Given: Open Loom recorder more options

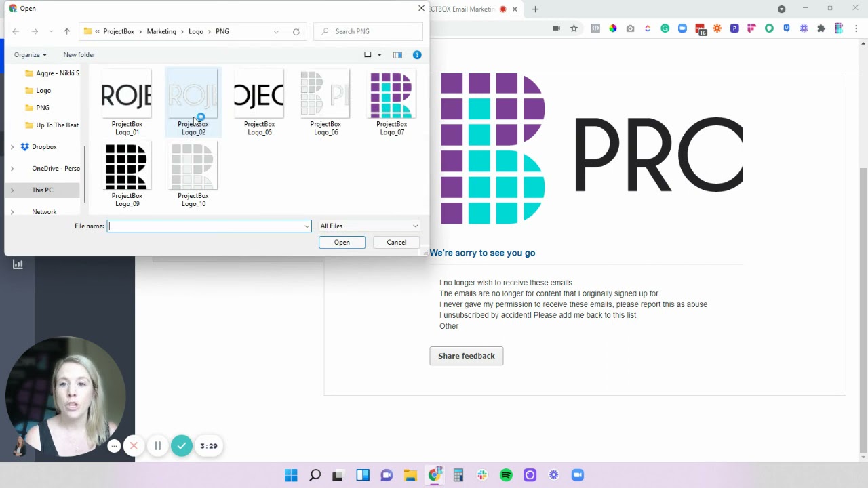Looking at the screenshot, I should (x=114, y=446).
